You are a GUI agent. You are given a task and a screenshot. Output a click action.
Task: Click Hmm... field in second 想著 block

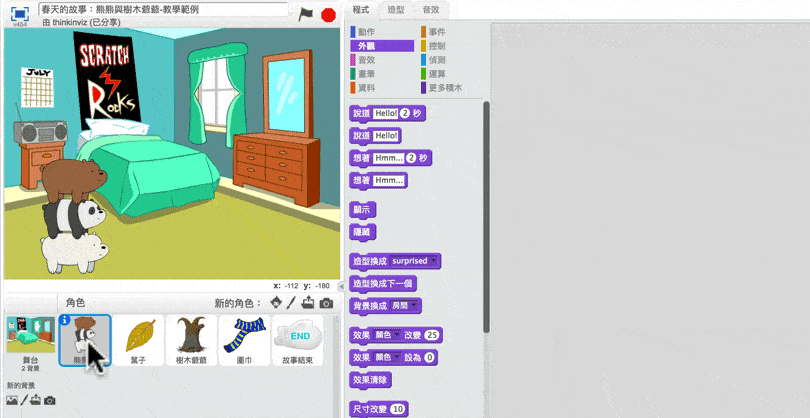[389, 181]
